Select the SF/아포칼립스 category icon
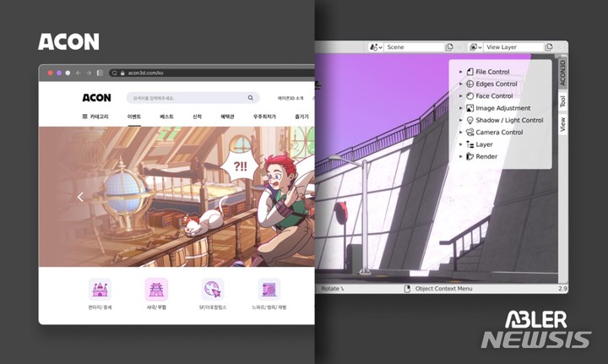Image resolution: width=608 pixels, height=364 pixels. (x=213, y=290)
